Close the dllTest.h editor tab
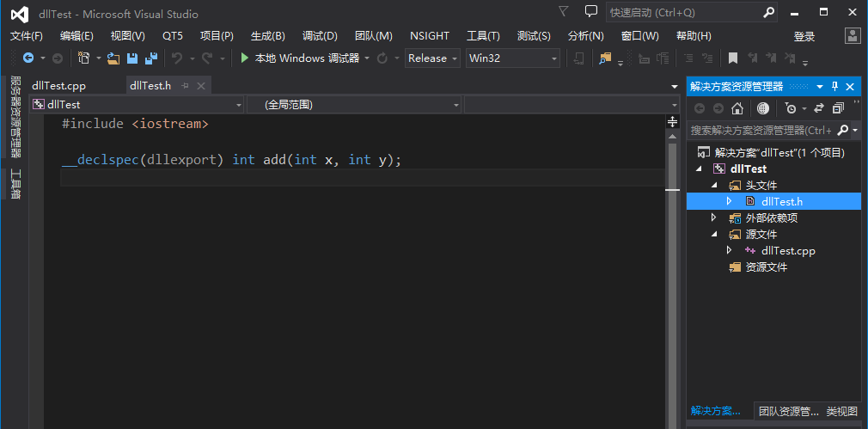The width and height of the screenshot is (868, 429). 201,86
